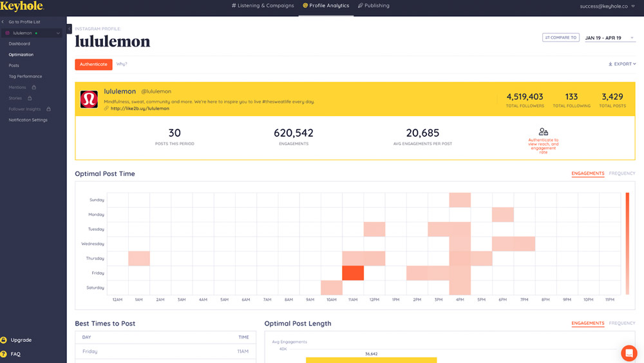
Task: Click the 4,519,403 total followers value
Action: tap(524, 97)
